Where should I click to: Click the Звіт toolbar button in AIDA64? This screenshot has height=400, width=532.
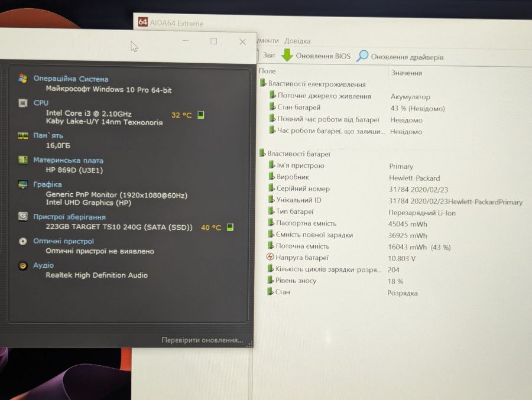(267, 56)
